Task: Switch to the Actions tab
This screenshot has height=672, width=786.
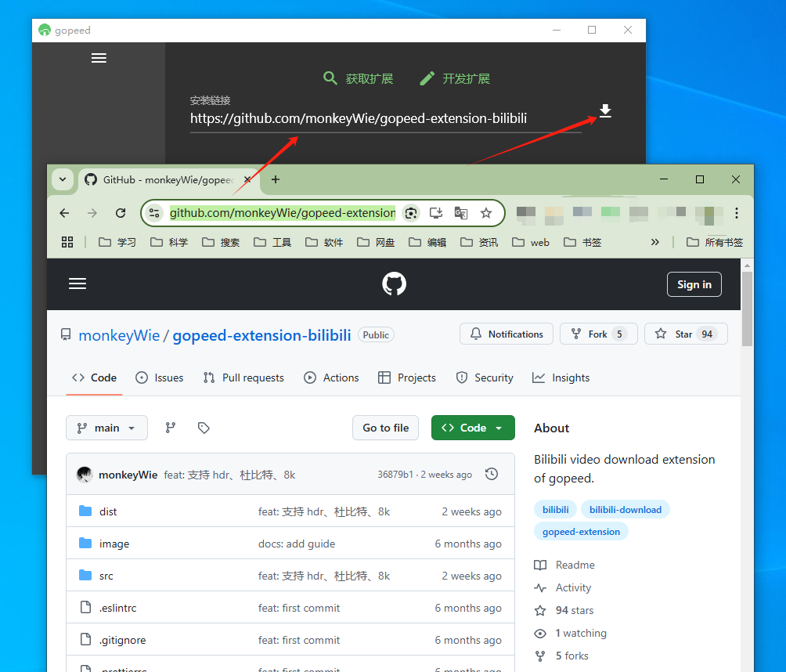Action: coord(331,378)
